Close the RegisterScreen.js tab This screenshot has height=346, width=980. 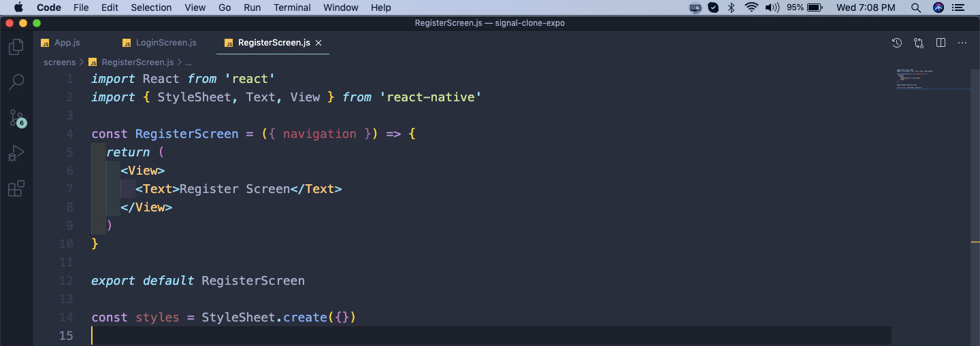tap(318, 43)
